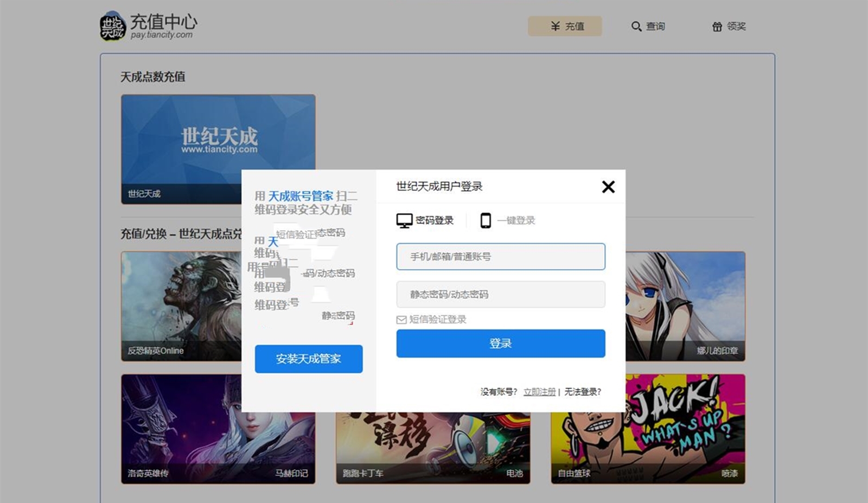Click the monitor icon beside 密码登录
The height and width of the screenshot is (503, 868).
click(403, 219)
